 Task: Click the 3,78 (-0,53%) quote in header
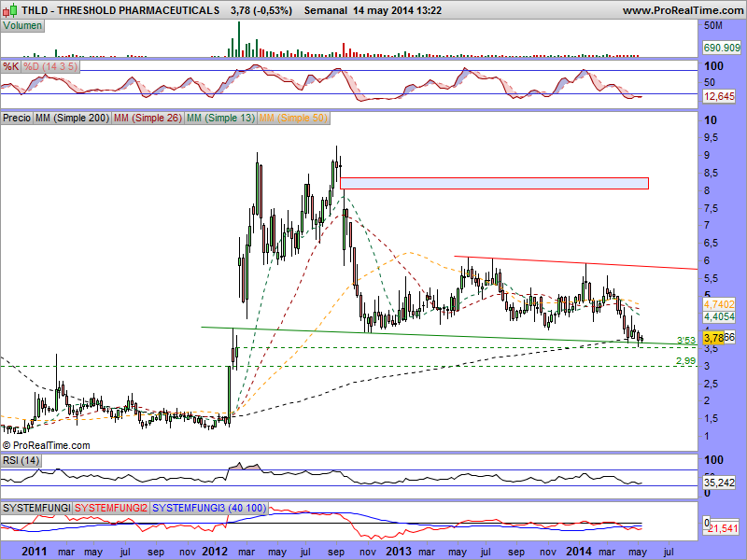pyautogui.click(x=261, y=10)
